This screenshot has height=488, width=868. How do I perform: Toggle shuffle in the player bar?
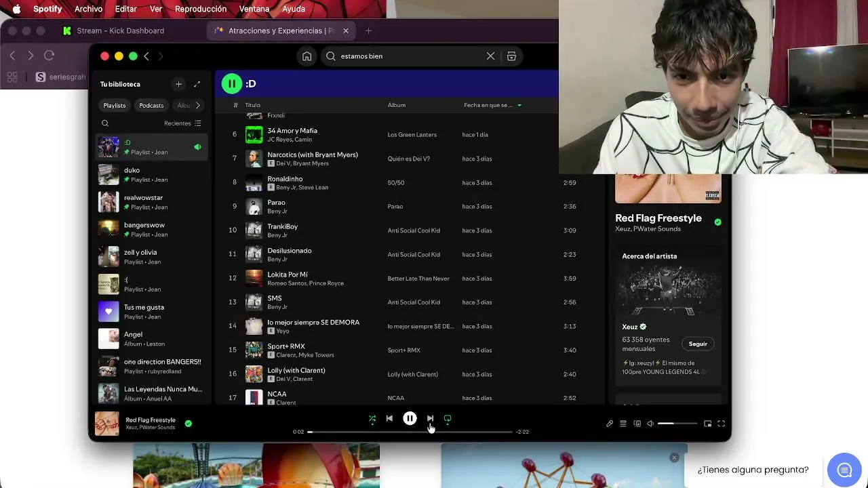click(372, 419)
